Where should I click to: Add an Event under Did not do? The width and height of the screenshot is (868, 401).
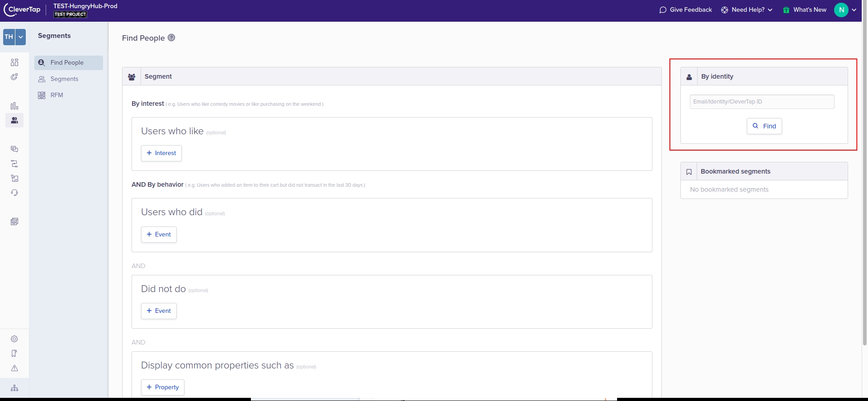coord(159,311)
